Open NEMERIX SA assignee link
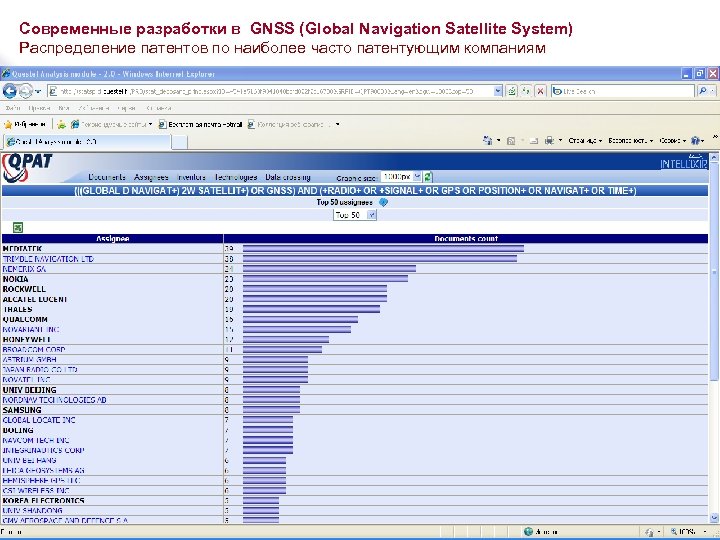This screenshot has height=540, width=720. [24, 269]
